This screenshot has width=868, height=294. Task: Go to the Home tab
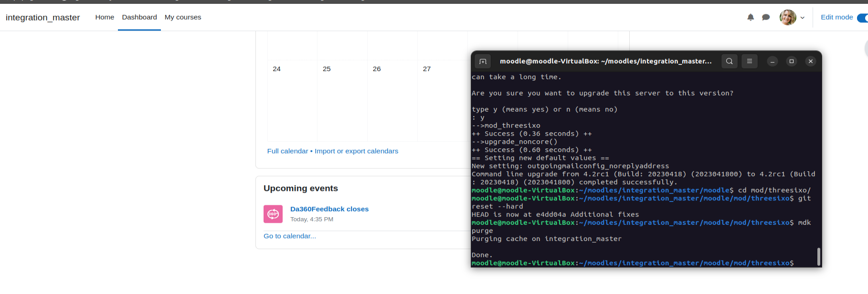tap(105, 17)
